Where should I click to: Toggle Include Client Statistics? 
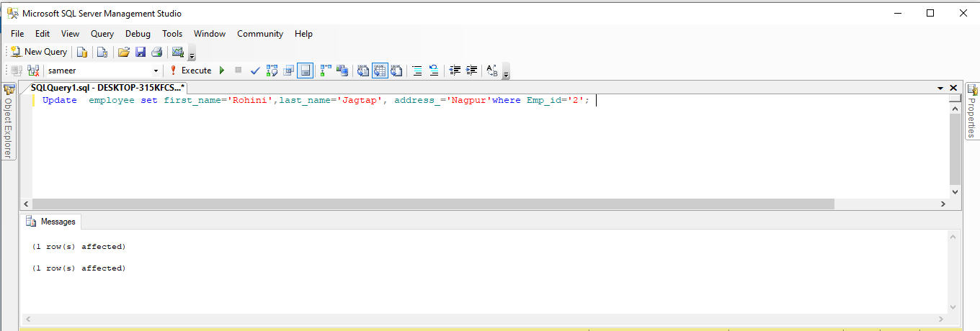coord(342,71)
